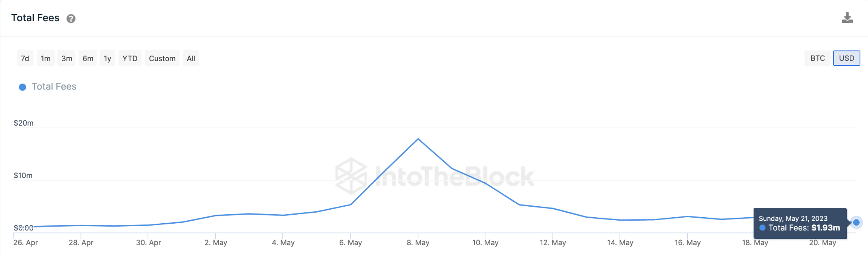This screenshot has width=868, height=258.
Task: Open the Custom date range selector
Action: click(162, 58)
